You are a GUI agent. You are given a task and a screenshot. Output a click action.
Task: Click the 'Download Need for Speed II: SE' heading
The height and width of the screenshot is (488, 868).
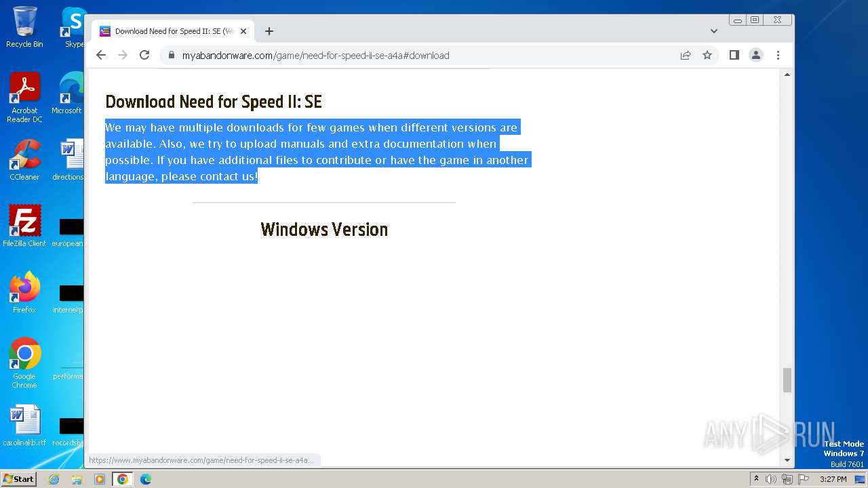pos(214,102)
